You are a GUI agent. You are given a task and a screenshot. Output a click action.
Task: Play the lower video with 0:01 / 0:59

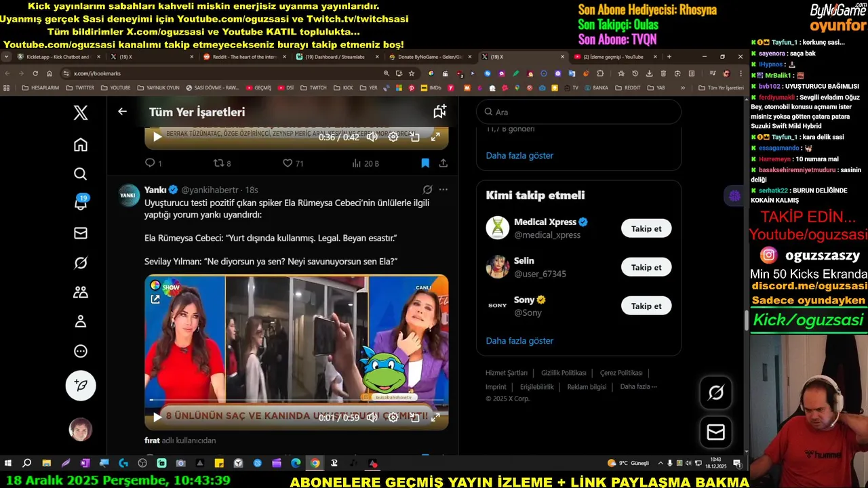click(157, 418)
